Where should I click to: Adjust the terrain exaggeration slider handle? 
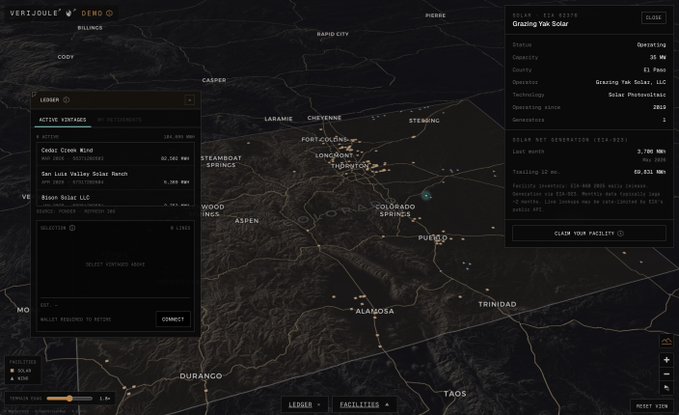[69, 398]
